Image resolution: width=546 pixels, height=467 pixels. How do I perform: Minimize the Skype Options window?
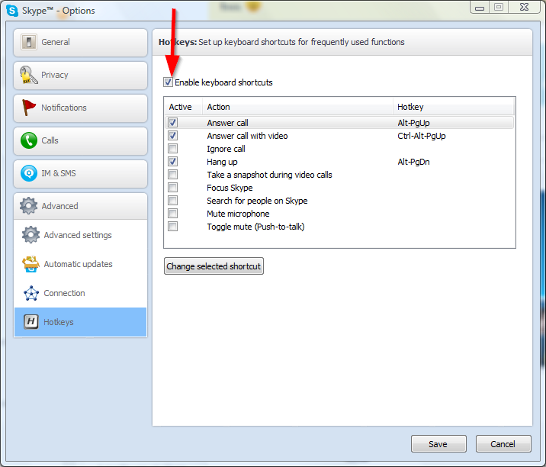(x=479, y=7)
